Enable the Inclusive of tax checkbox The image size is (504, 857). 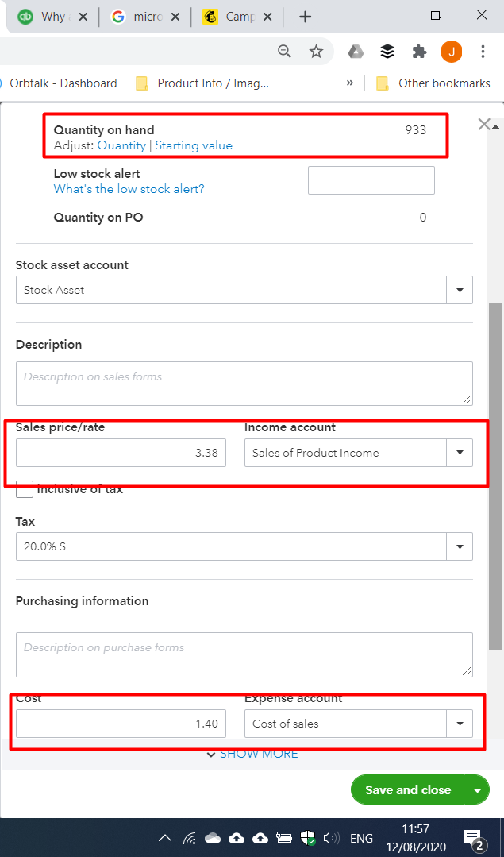click(x=24, y=489)
